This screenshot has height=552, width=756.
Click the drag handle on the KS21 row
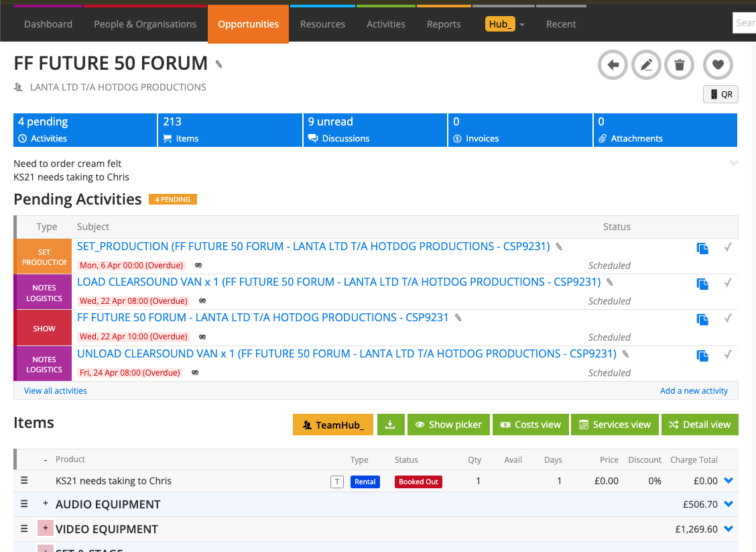(x=24, y=481)
